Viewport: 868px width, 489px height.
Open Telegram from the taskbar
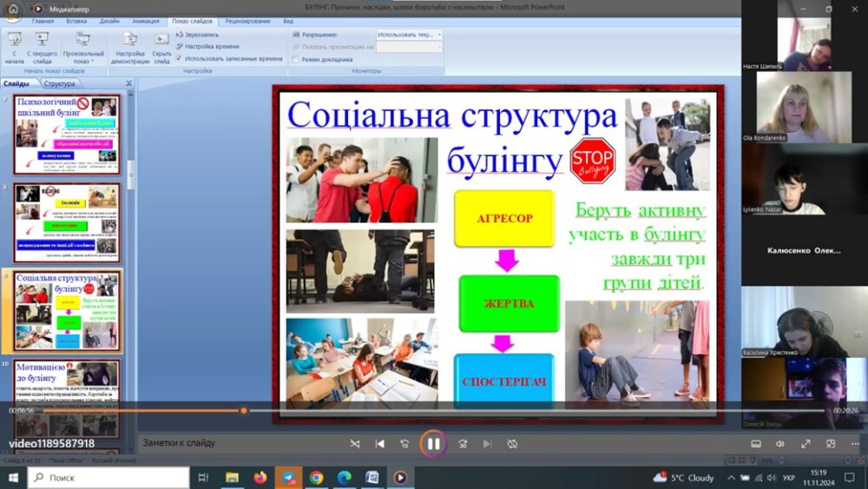point(288,478)
